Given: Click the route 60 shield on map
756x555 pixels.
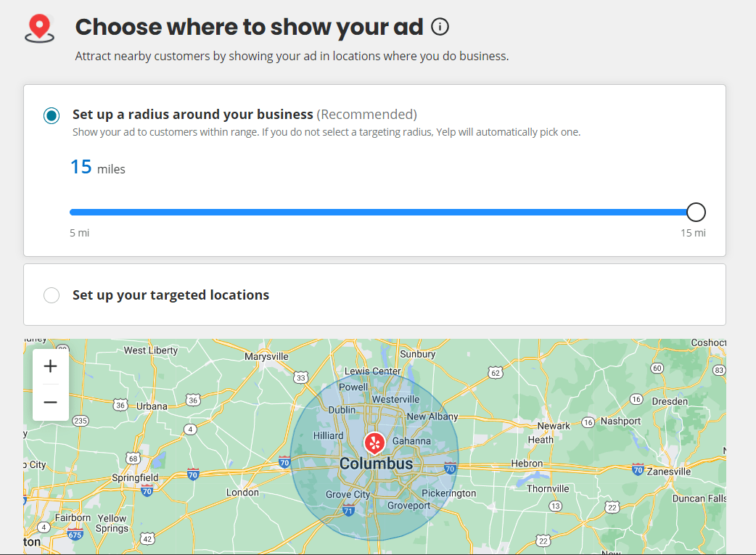Looking at the screenshot, I should [x=657, y=368].
